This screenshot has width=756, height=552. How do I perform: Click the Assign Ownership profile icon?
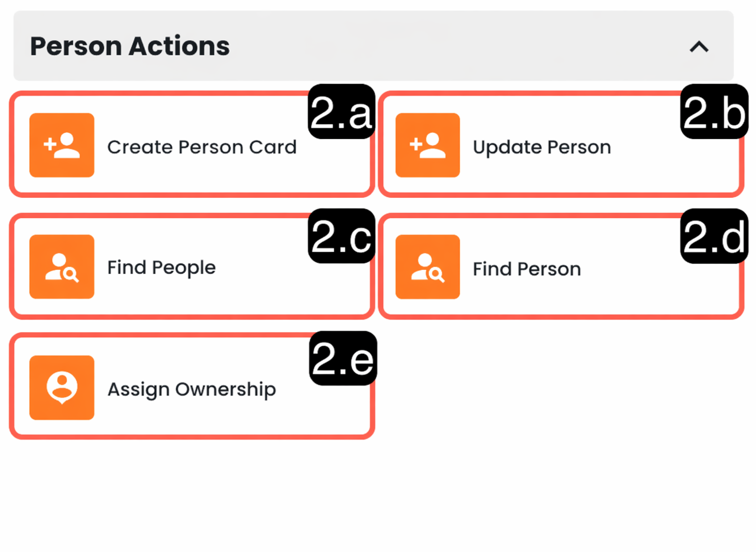coord(62,388)
